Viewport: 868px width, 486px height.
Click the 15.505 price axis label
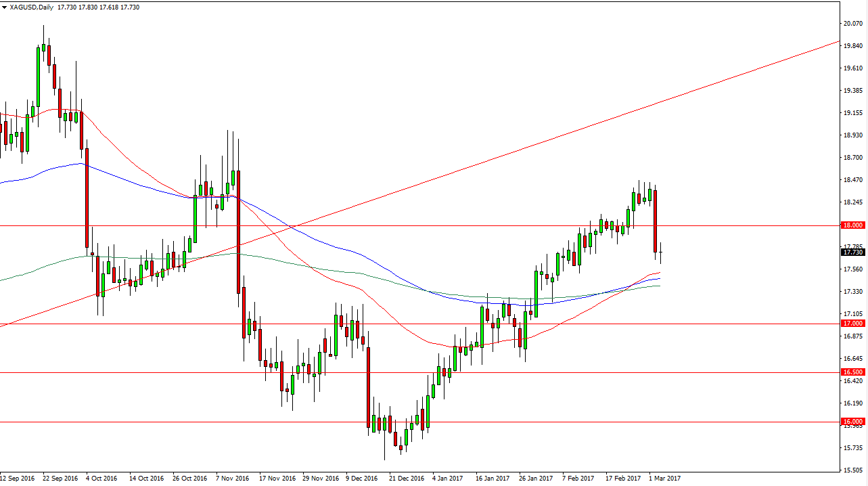click(852, 470)
